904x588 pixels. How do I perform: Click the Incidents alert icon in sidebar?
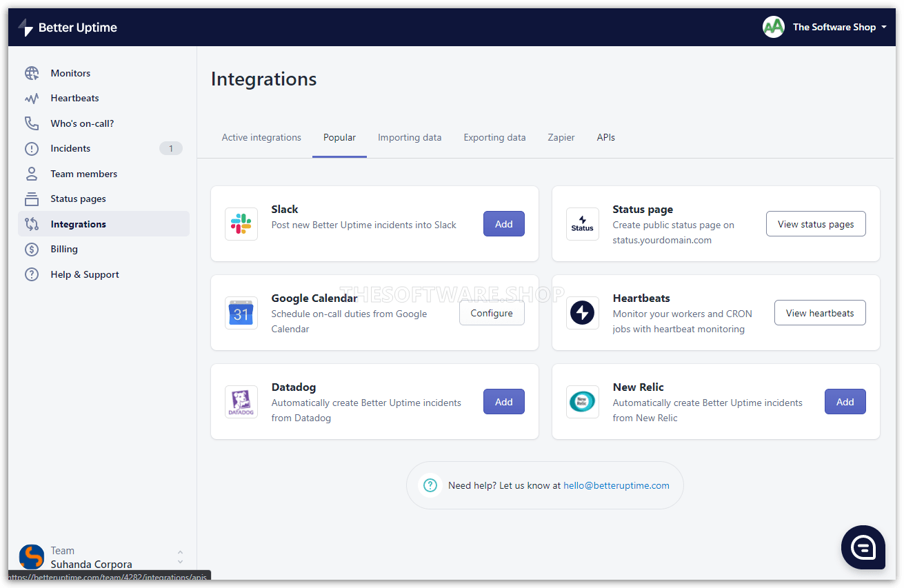pyautogui.click(x=32, y=148)
